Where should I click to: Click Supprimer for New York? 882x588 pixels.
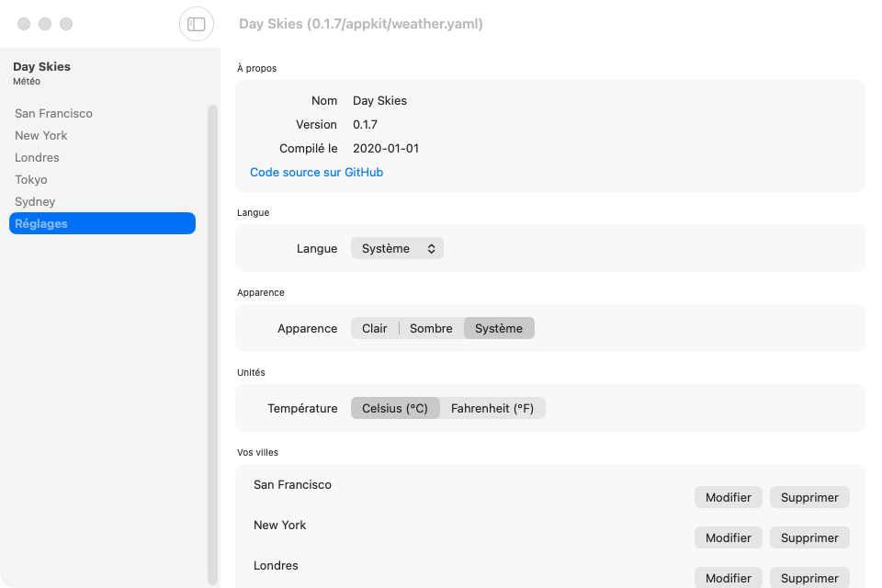pyautogui.click(x=809, y=537)
